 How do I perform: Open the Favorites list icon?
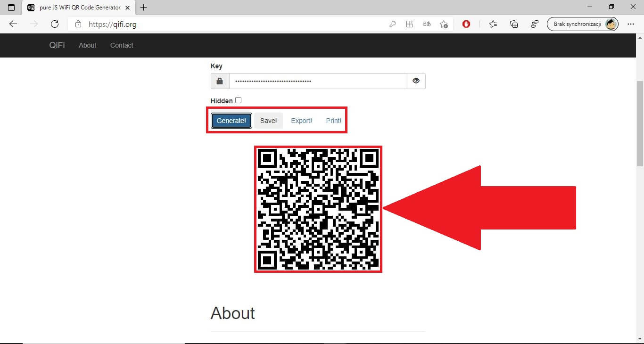coord(493,24)
